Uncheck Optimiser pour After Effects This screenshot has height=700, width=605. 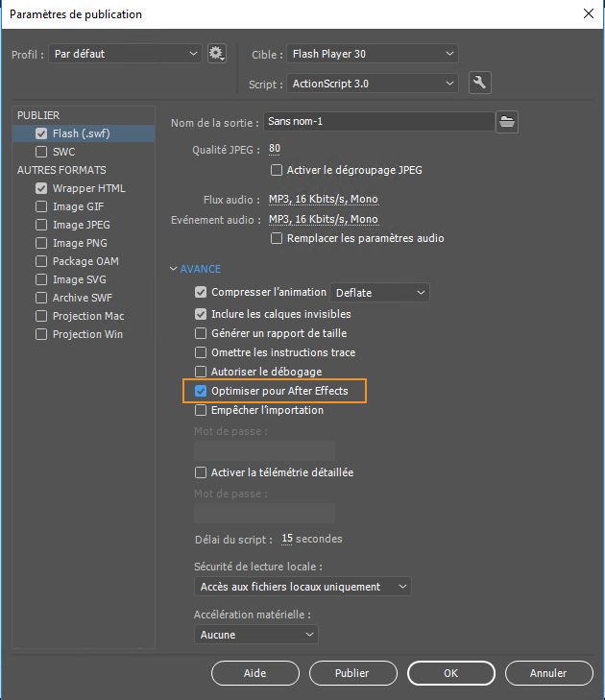pyautogui.click(x=201, y=391)
